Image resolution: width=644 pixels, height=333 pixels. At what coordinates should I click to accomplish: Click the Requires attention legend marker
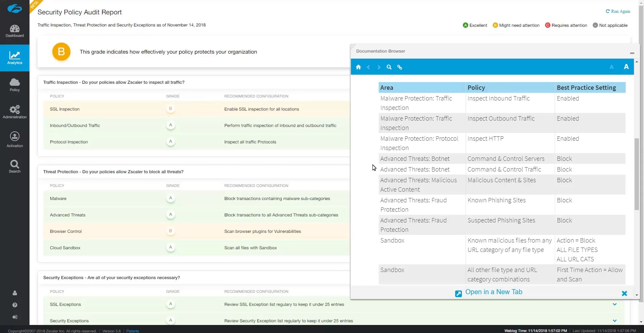pos(547,25)
